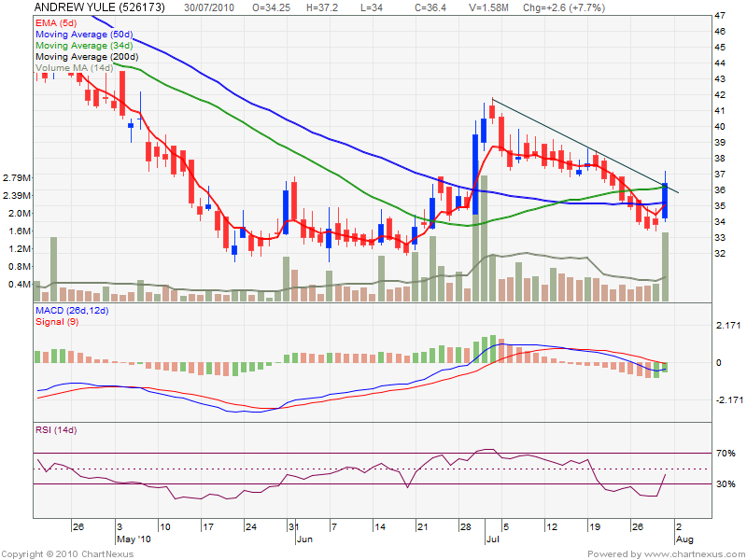Click the May '10 date axis label
Image resolution: width=747 pixels, height=560 pixels.
tap(132, 539)
